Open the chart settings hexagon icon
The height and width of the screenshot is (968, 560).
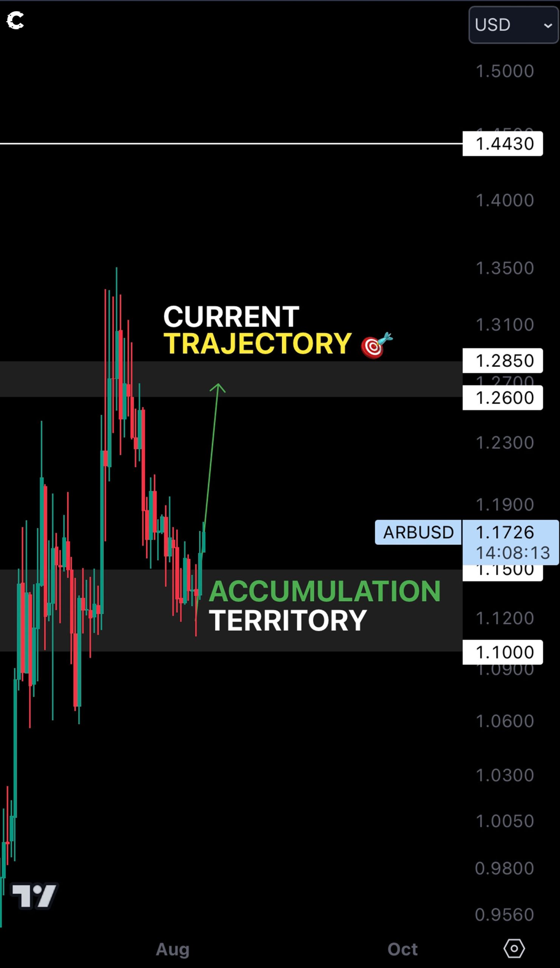514,948
